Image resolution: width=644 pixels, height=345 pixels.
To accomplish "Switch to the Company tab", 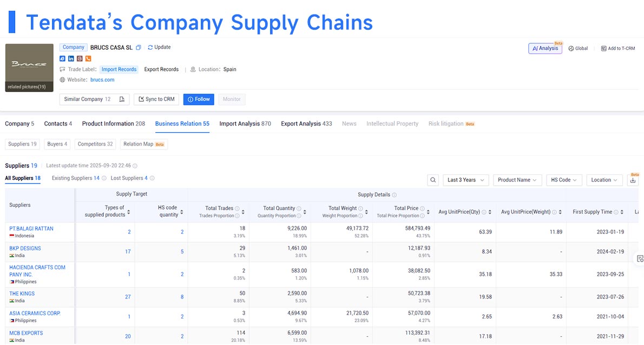I will 19,124.
